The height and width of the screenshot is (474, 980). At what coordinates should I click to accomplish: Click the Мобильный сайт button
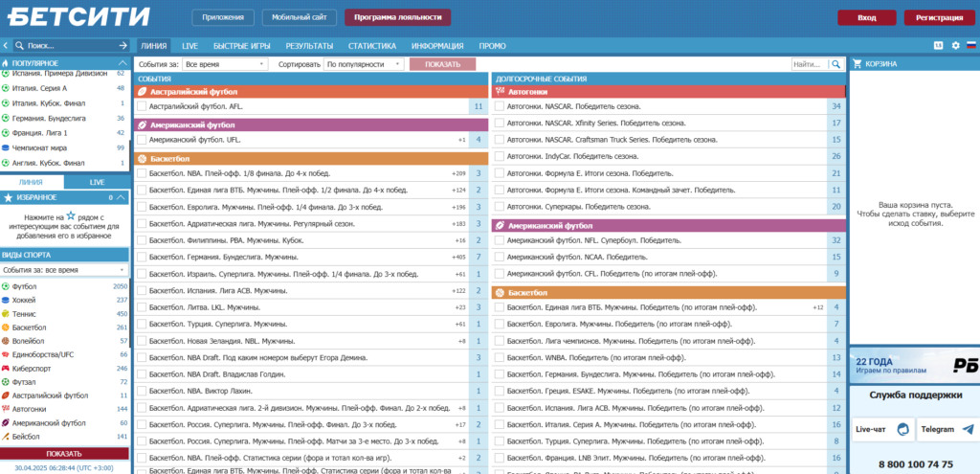(x=300, y=17)
